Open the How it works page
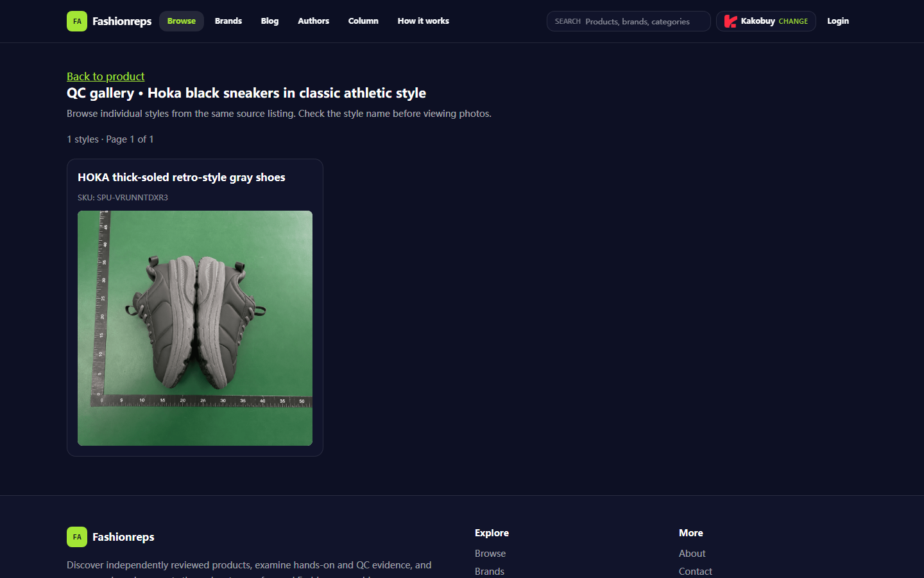This screenshot has height=578, width=924. [424, 21]
